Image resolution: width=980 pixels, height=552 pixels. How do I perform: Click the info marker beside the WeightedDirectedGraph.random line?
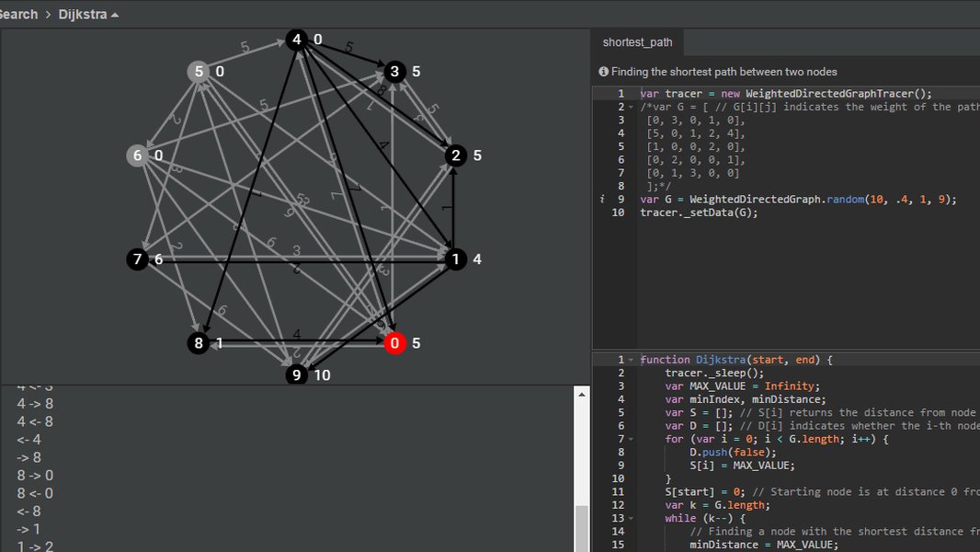pyautogui.click(x=602, y=199)
